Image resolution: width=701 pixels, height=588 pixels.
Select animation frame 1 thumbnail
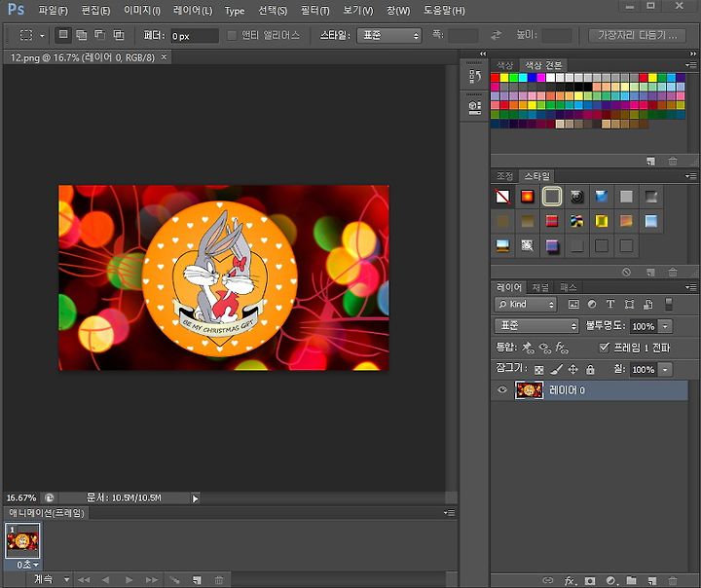(x=22, y=540)
